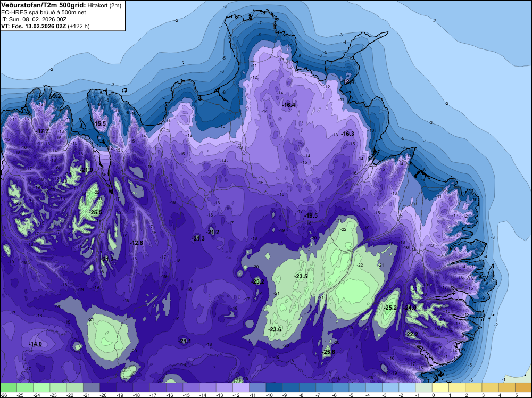
Task: Click the -17.7 temperature value on map
Action: [x=43, y=131]
